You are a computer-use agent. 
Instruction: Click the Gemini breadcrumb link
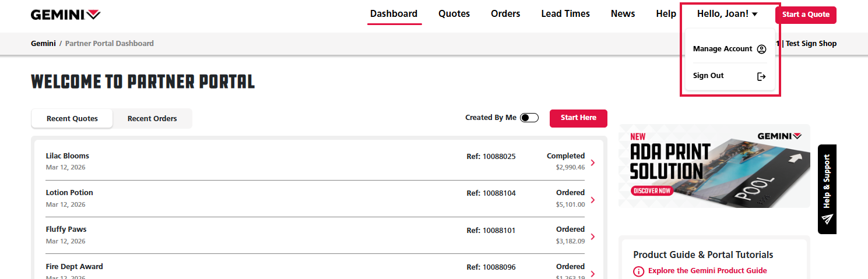(x=43, y=44)
